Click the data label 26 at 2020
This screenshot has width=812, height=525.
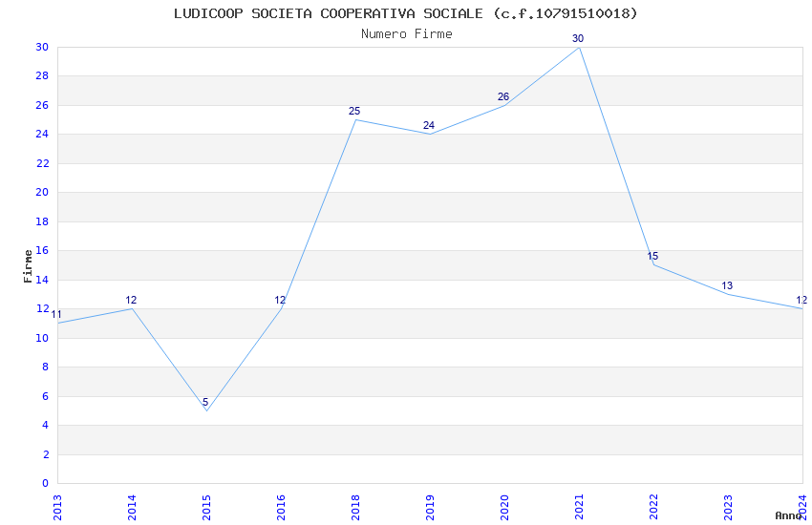[x=503, y=96]
